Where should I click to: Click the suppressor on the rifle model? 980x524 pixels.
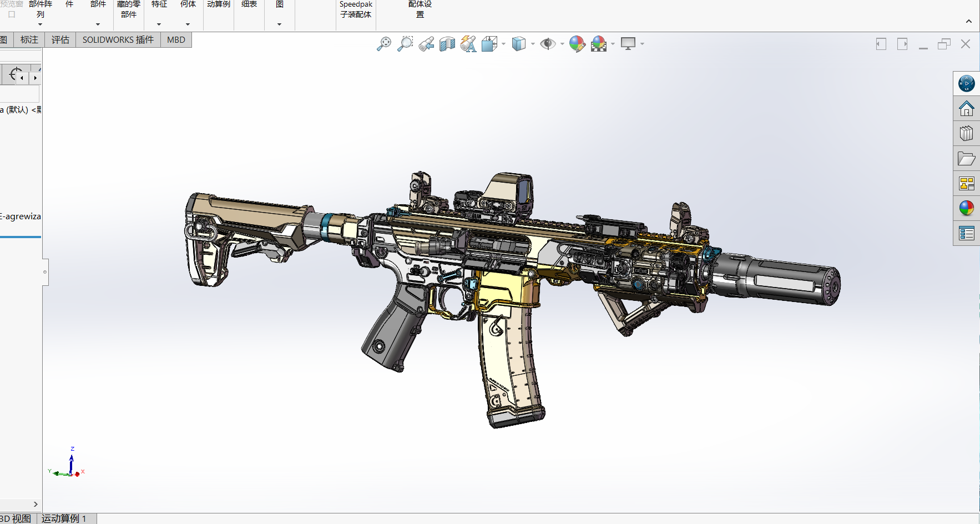pyautogui.click(x=777, y=280)
